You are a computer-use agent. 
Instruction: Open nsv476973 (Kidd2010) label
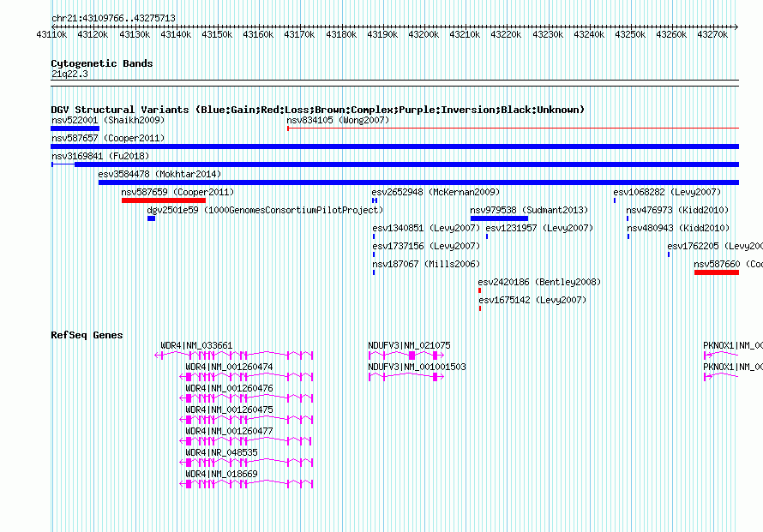click(677, 210)
